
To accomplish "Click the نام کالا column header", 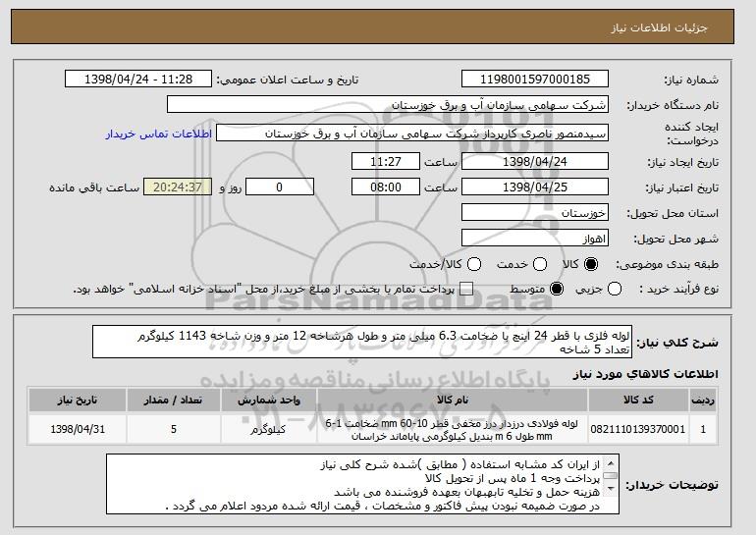I will coord(453,401).
